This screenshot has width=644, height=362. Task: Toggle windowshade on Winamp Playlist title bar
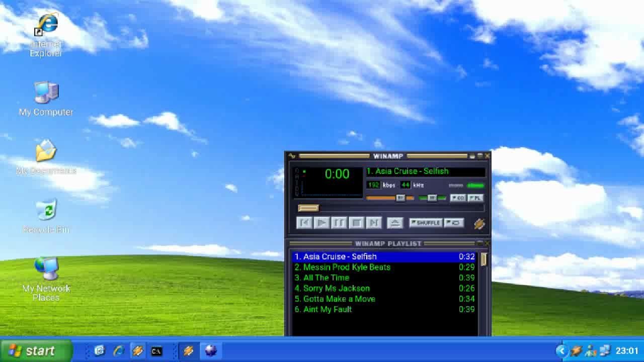[x=480, y=243]
